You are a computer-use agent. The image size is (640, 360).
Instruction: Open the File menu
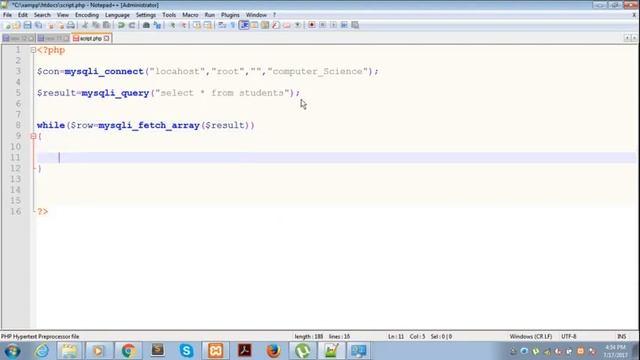click(7, 15)
